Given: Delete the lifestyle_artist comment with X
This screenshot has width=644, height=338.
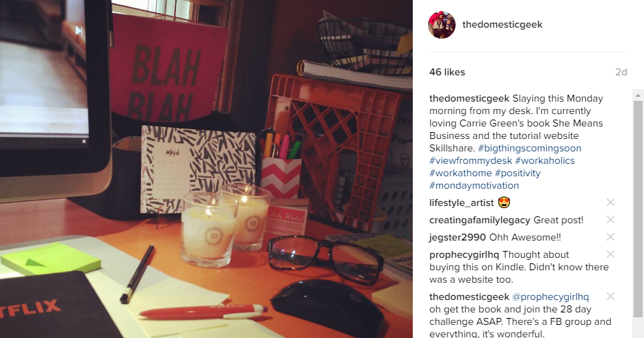Looking at the screenshot, I should tap(610, 203).
